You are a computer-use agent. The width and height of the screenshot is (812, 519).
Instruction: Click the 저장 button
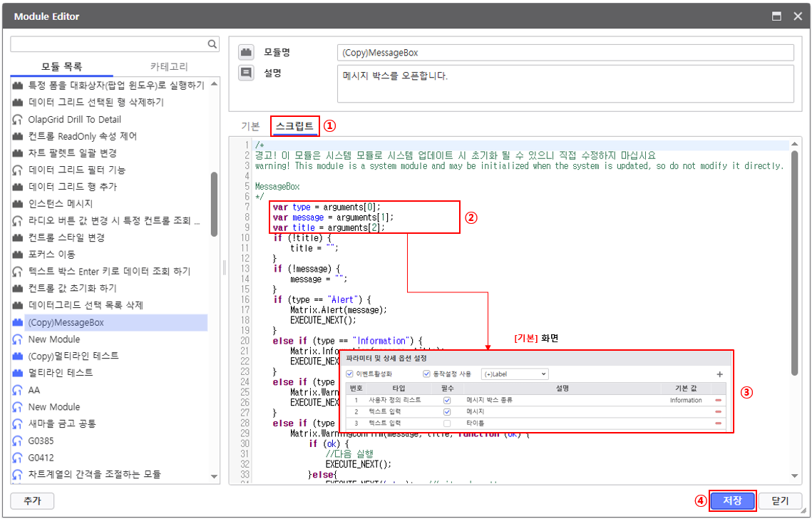pos(732,500)
